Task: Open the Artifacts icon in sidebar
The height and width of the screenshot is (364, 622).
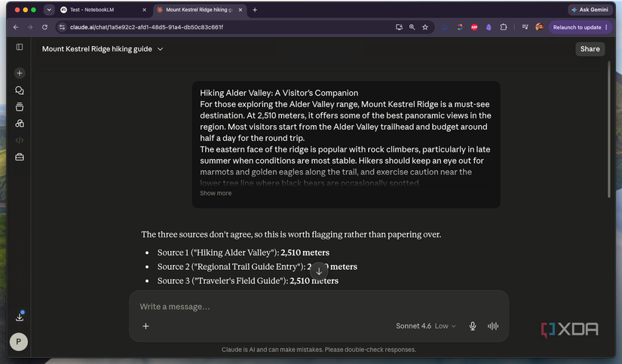Action: [x=20, y=124]
